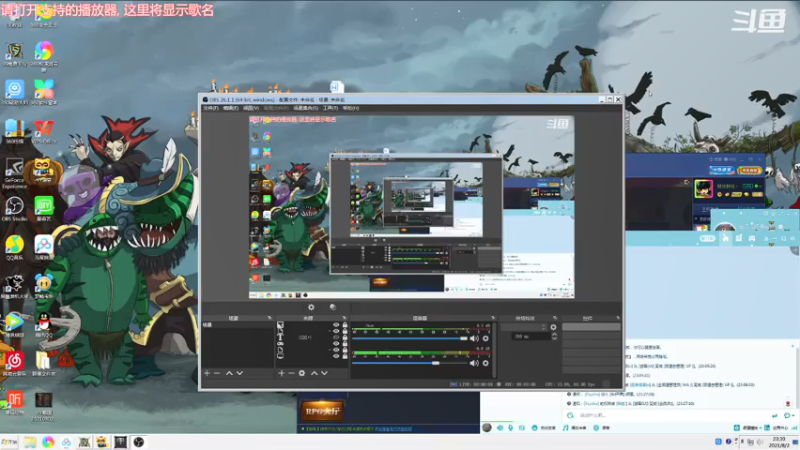The image size is (800, 450).
Task: Lock the game capture source row
Action: point(345,343)
